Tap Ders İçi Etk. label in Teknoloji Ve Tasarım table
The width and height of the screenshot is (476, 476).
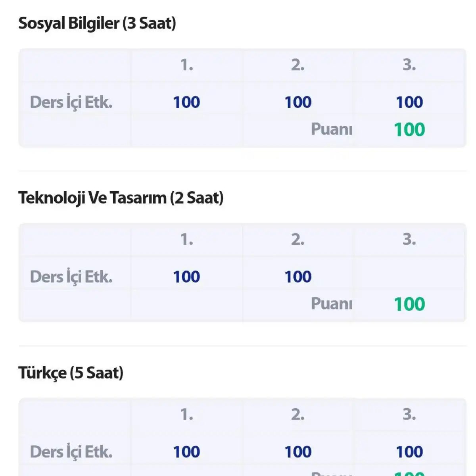point(71,277)
